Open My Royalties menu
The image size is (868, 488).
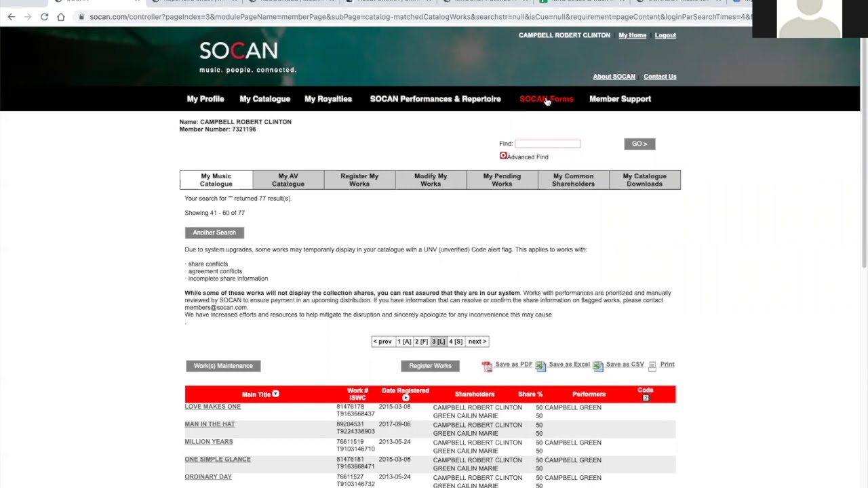tap(328, 99)
